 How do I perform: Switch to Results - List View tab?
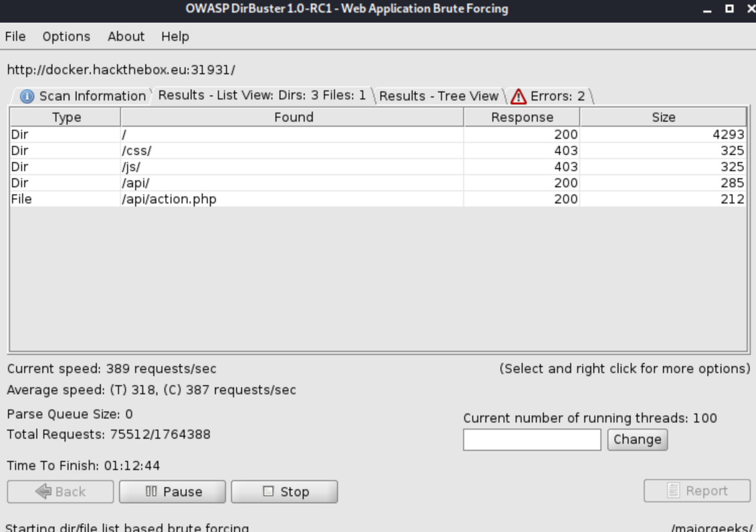262,95
